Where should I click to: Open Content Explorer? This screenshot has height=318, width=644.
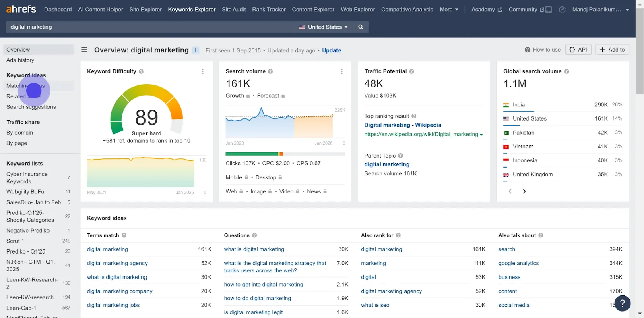click(x=313, y=10)
